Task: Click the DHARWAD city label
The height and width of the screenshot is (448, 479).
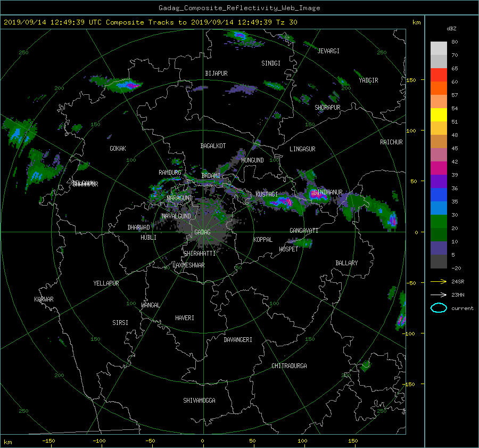Action: click(x=139, y=227)
